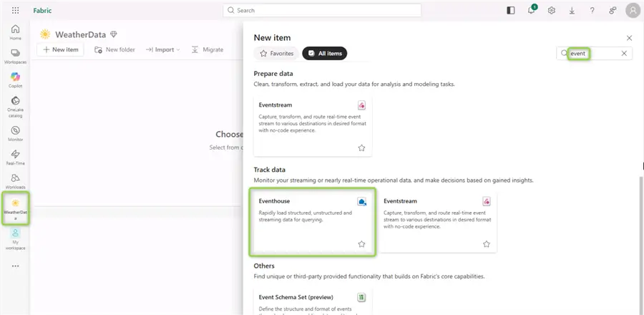The width and height of the screenshot is (644, 315).
Task: Expand the sidebar more options ellipsis
Action: click(15, 266)
